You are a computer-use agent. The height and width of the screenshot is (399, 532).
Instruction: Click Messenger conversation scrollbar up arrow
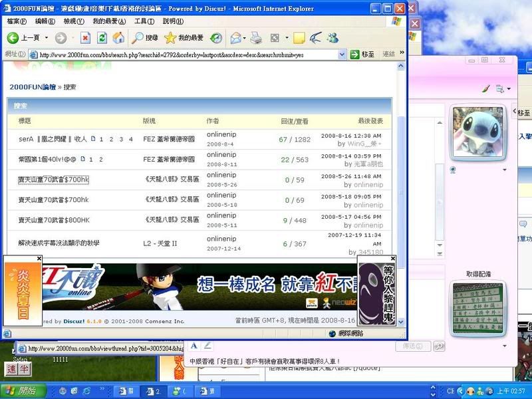pos(440,122)
